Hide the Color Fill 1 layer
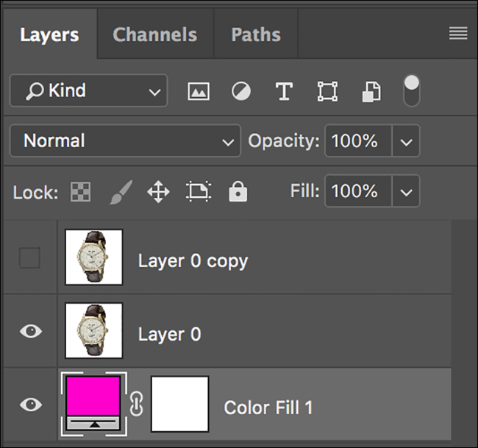Image resolution: width=478 pixels, height=448 pixels. pos(29,404)
